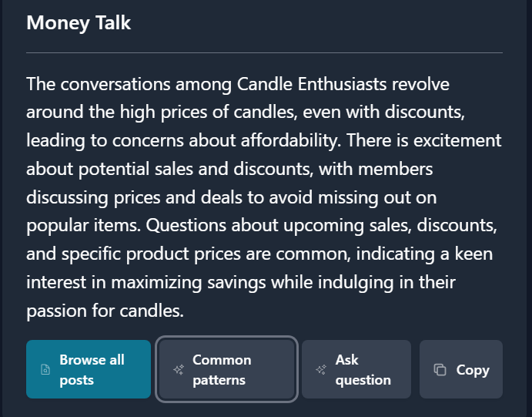
Task: Click the duplicate-pages icon beside Copy
Action: click(x=440, y=369)
